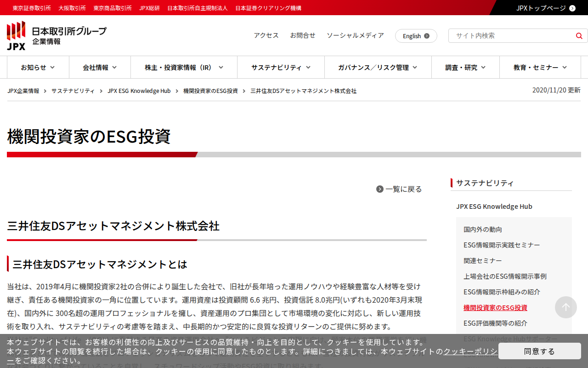
Task: Go to JPXトップページ
Action: (x=546, y=8)
